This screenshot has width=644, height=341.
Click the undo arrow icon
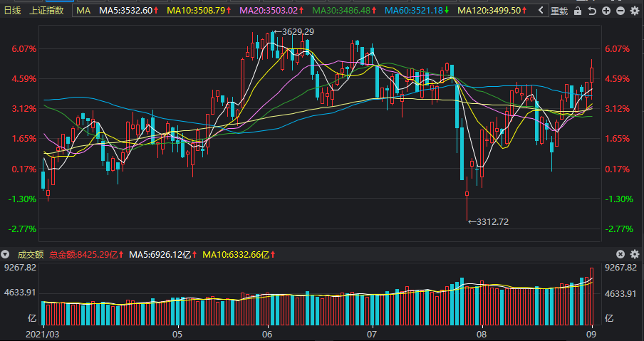[592, 11]
